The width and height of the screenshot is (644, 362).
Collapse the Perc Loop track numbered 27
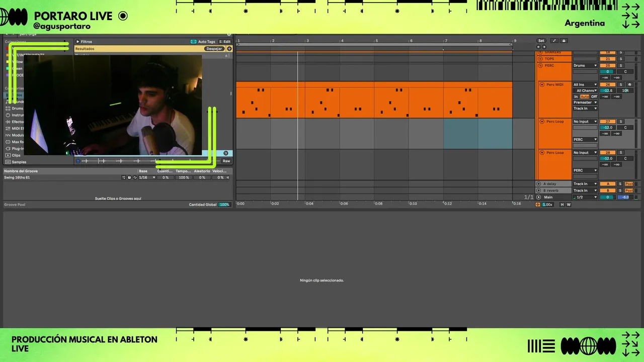(x=542, y=121)
